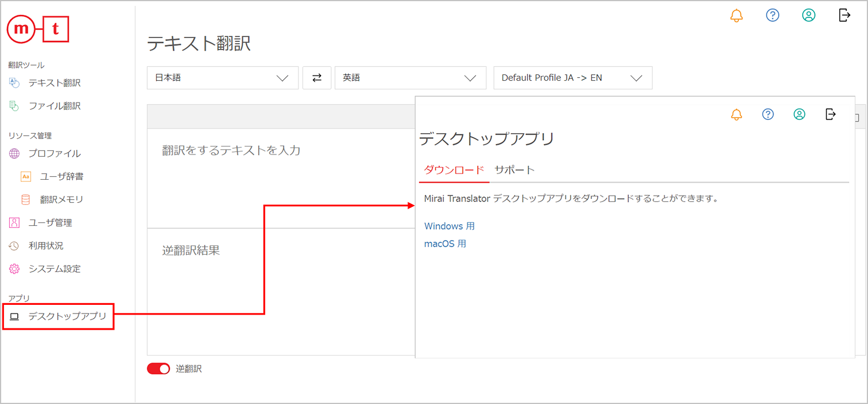Swap source and target languages
The height and width of the screenshot is (404, 868).
click(x=317, y=78)
